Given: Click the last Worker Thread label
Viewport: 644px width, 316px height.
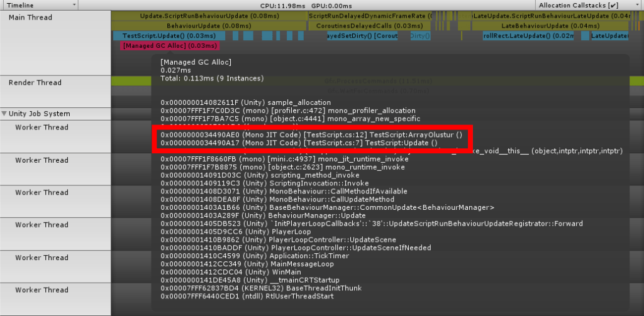Looking at the screenshot, I should click(x=42, y=290).
